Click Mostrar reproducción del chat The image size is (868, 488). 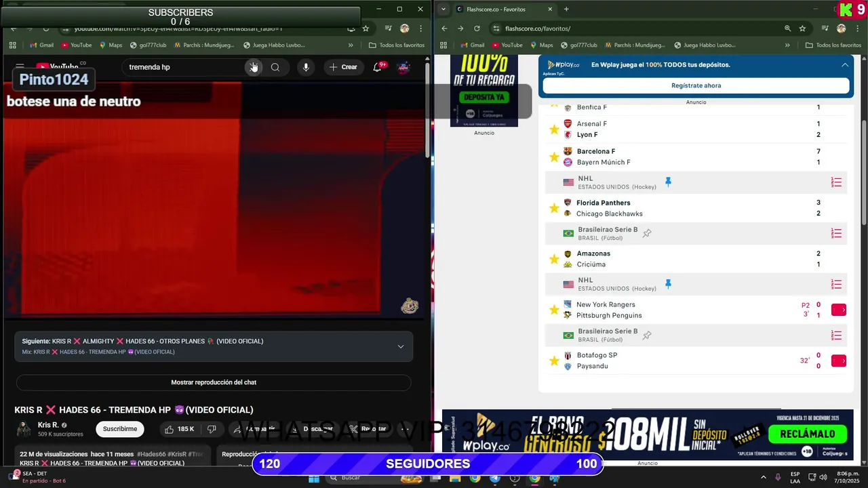point(214,382)
